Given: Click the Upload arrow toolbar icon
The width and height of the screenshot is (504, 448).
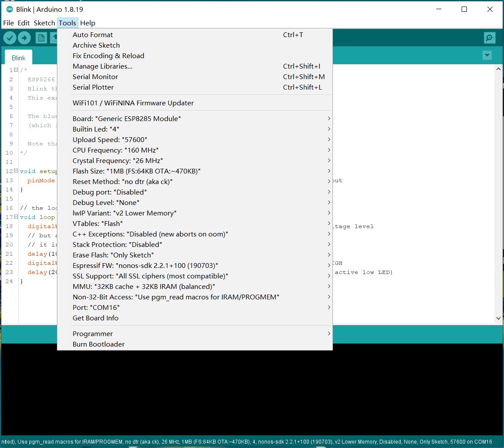Looking at the screenshot, I should click(x=24, y=38).
